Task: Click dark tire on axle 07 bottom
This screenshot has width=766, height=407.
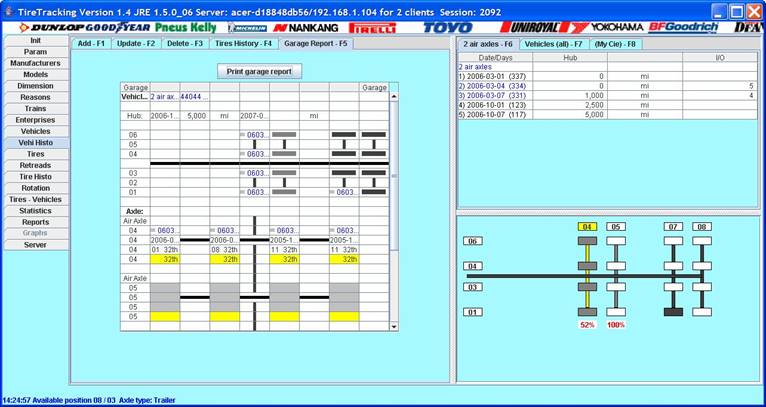Action: click(x=674, y=312)
